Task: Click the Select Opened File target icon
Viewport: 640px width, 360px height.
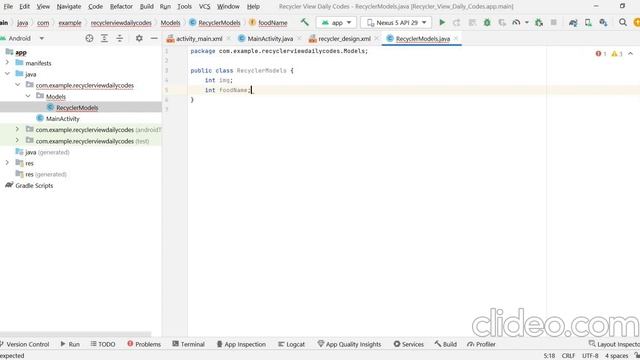Action: tap(89, 38)
